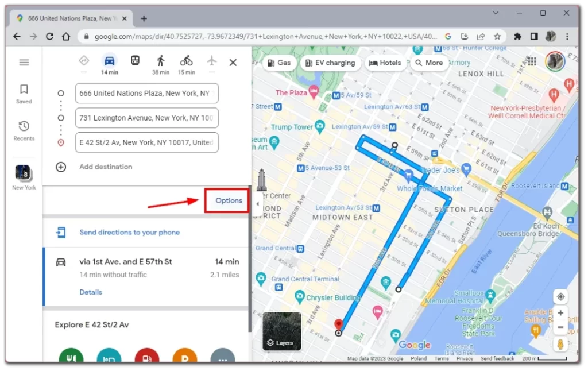The height and width of the screenshot is (371, 588).
Task: Open Saved places
Action: coord(24,94)
